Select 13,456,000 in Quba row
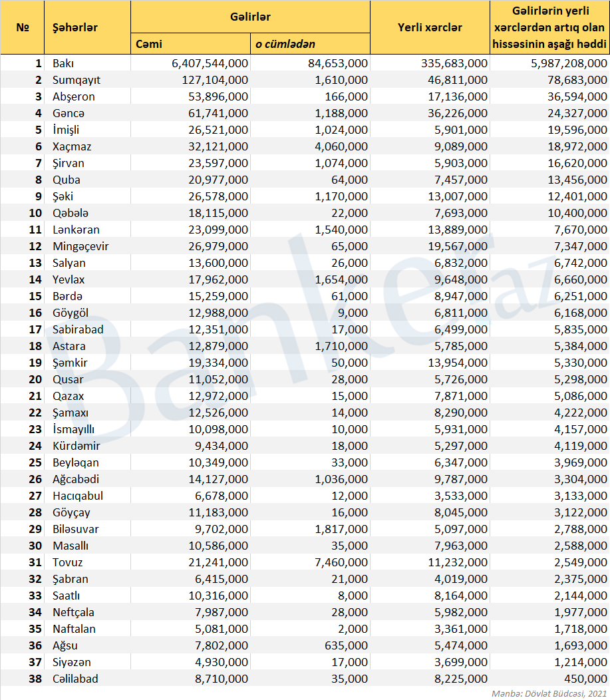Screen dimensions: 610x700 tap(577, 180)
